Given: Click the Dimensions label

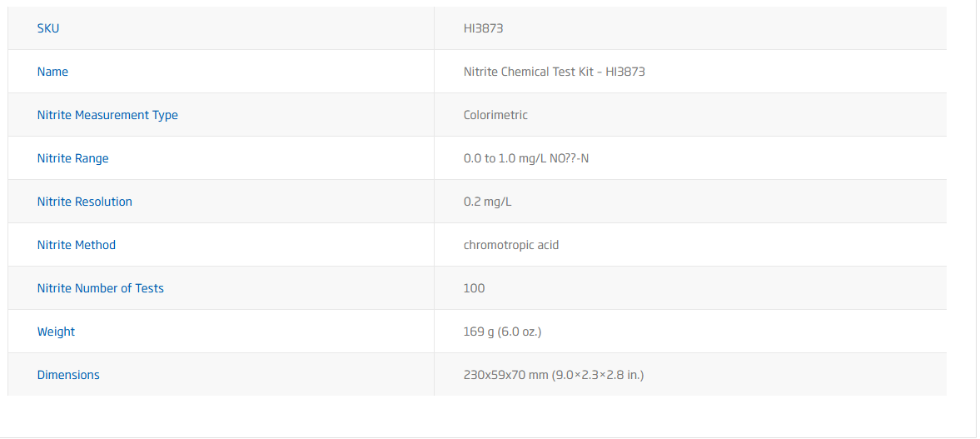Looking at the screenshot, I should point(68,375).
